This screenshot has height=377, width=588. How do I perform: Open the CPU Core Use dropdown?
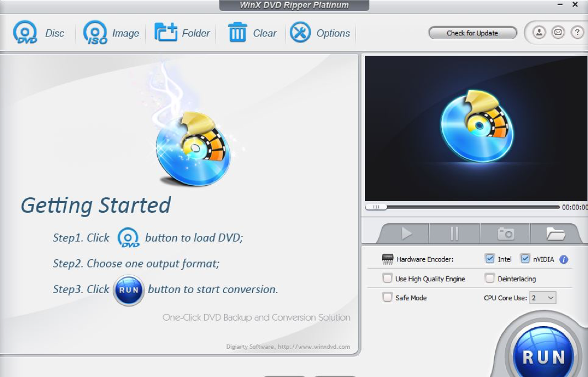[x=543, y=298]
